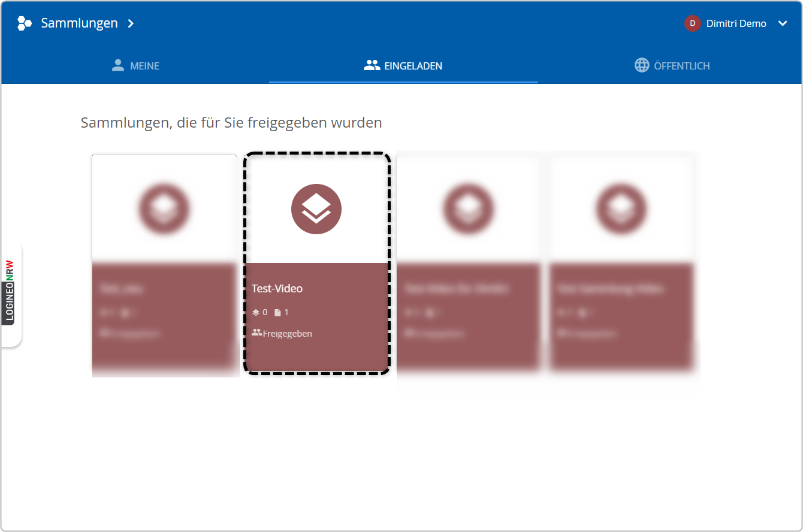Click the Freigegeben label on Test-Video card

click(x=287, y=334)
